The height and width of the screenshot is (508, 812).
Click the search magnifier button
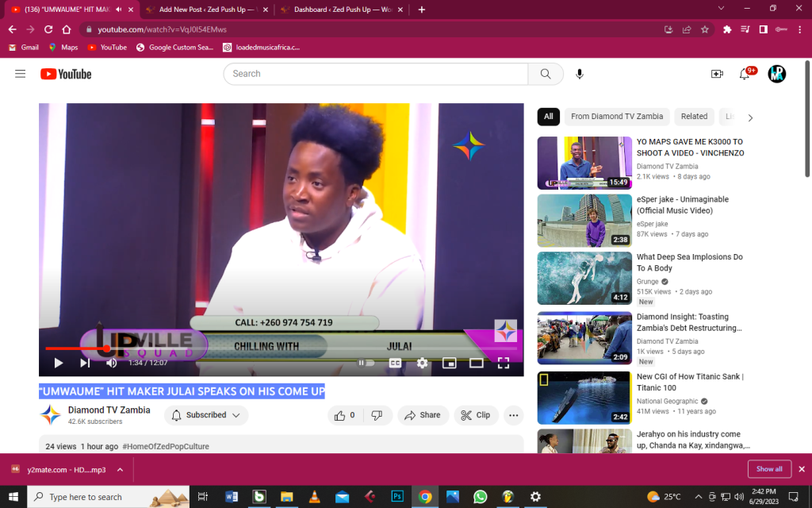point(546,74)
